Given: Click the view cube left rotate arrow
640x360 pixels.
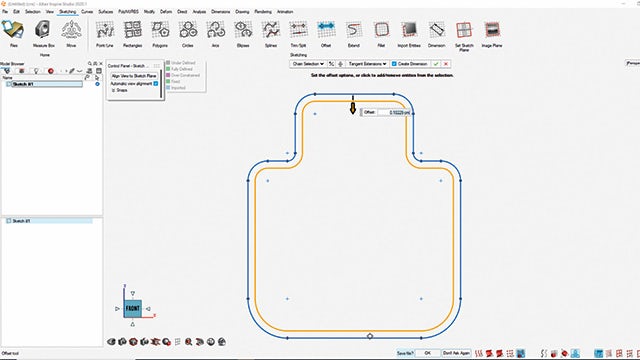Looking at the screenshot, I should pyautogui.click(x=117, y=309).
